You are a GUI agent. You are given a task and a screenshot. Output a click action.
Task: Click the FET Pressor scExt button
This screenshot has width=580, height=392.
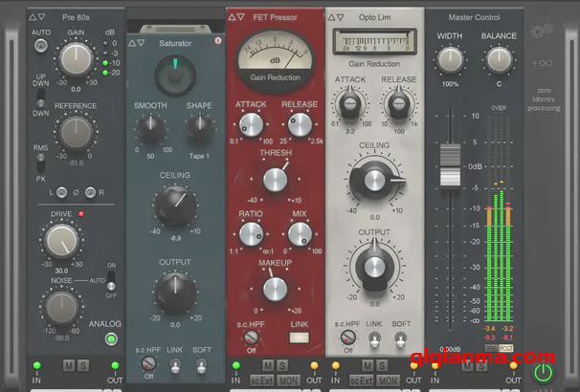[x=262, y=381]
